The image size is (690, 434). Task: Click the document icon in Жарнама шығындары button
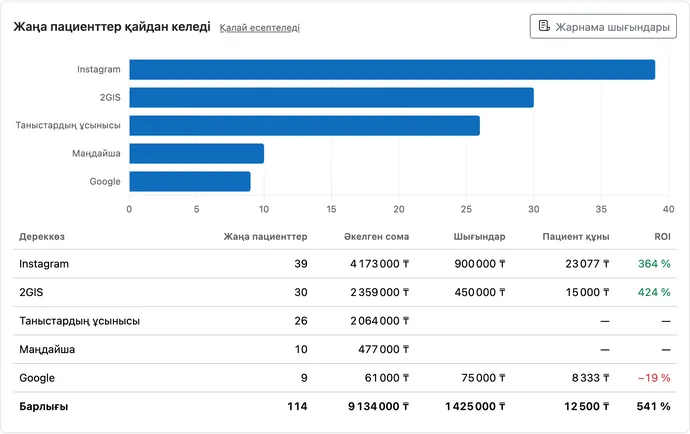coord(544,26)
